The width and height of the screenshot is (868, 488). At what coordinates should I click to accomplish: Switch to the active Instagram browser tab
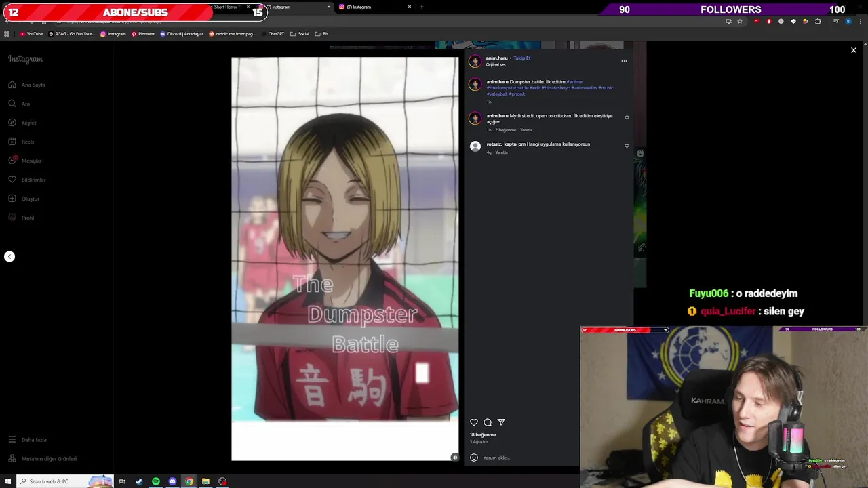pos(295,7)
